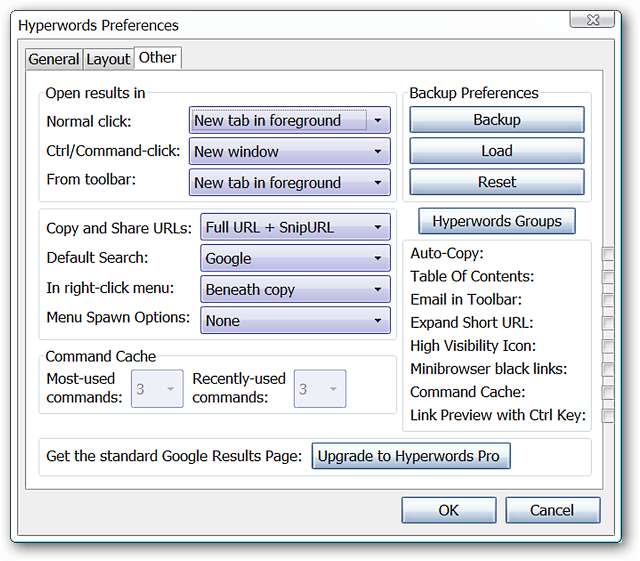Image resolution: width=640 pixels, height=561 pixels.
Task: Toggle the High Visibility Icon checkbox
Action: coord(608,346)
